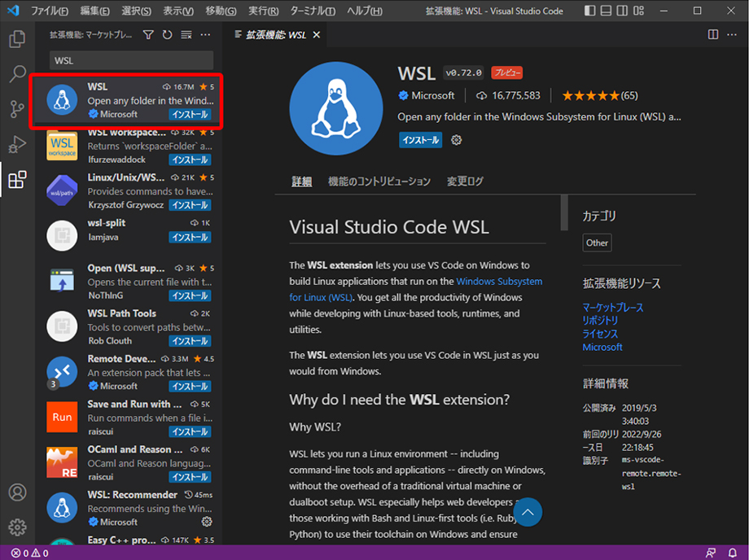
Task: Switch to the 詳細 tab
Action: click(x=302, y=182)
